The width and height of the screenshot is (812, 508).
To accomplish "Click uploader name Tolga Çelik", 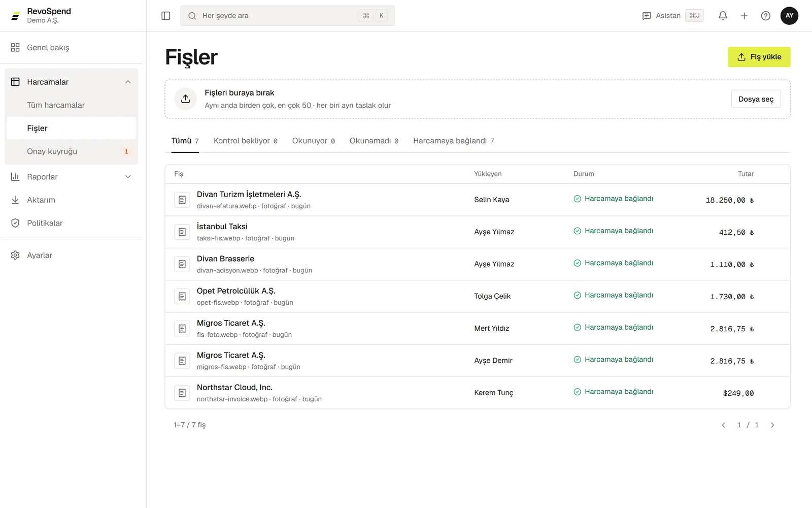I will 492,296.
